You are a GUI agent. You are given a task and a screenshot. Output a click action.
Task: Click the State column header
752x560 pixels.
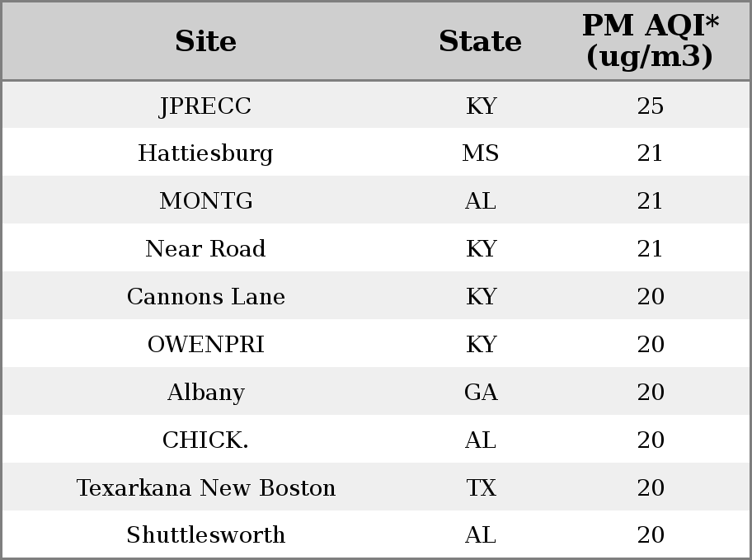(480, 41)
